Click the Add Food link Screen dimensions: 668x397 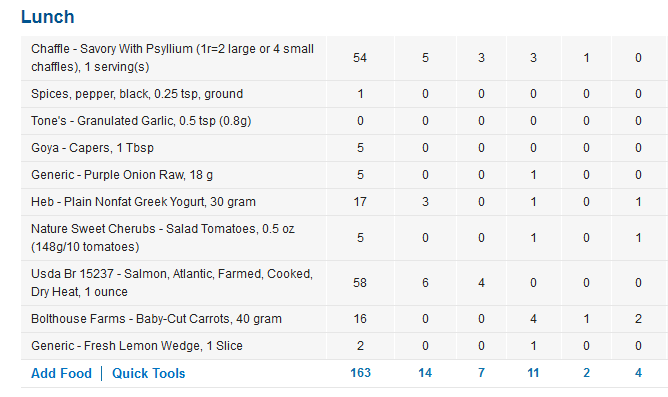(61, 373)
